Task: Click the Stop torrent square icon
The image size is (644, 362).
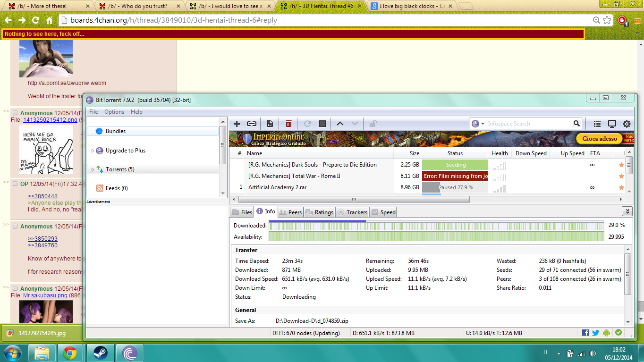Action: coord(322,124)
